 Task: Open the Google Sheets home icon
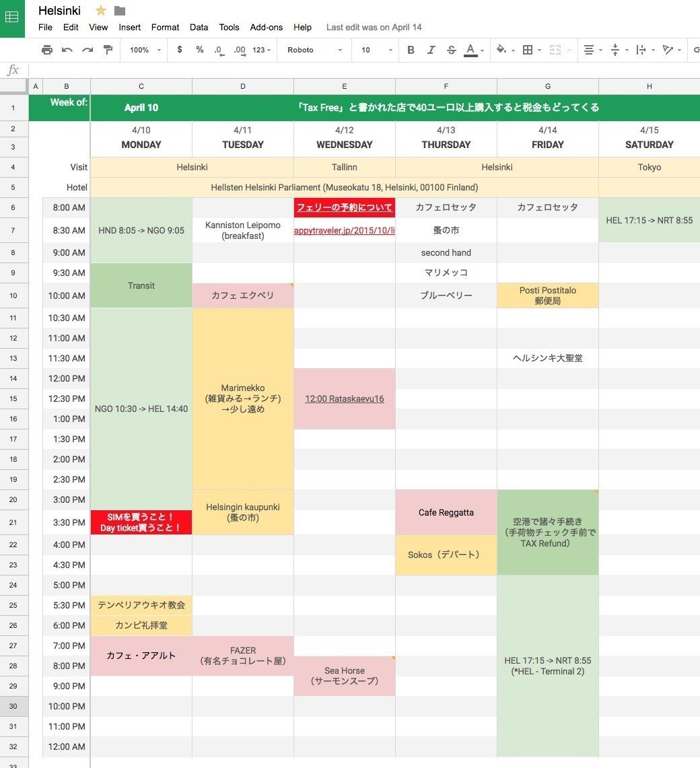[x=12, y=18]
